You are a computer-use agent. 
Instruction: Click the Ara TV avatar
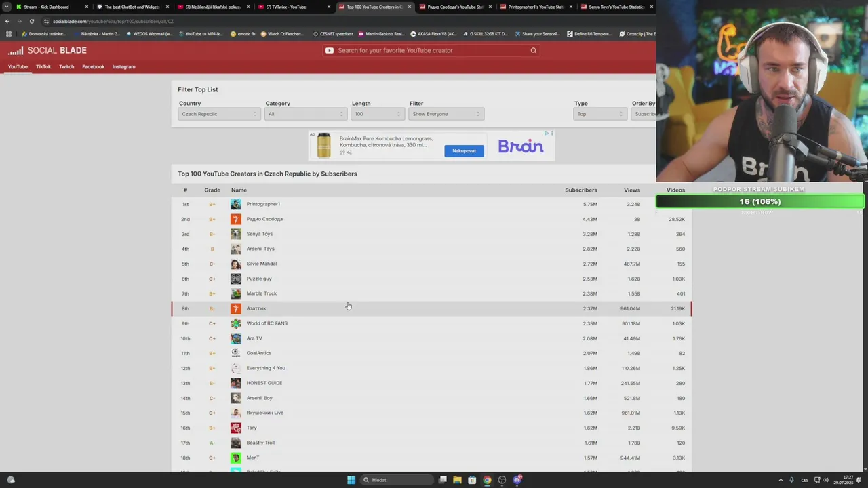[236, 338]
